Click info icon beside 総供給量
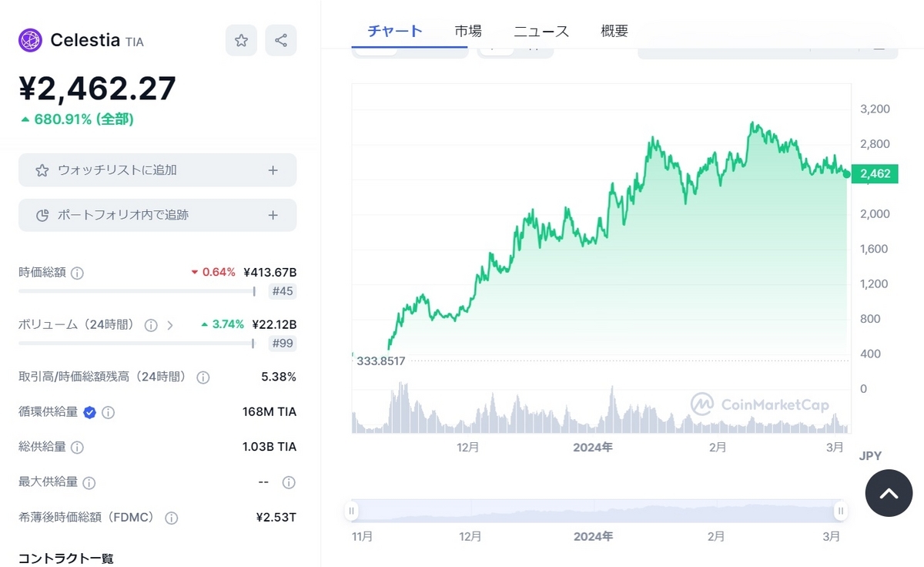Viewport: 924px width, 567px height. pyautogui.click(x=77, y=447)
